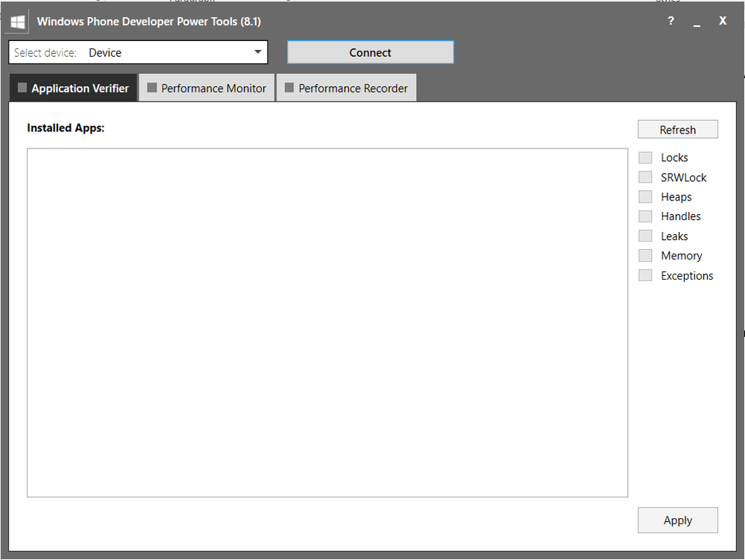Click the Connect button
Viewport: 745px width, 560px height.
[x=371, y=52]
